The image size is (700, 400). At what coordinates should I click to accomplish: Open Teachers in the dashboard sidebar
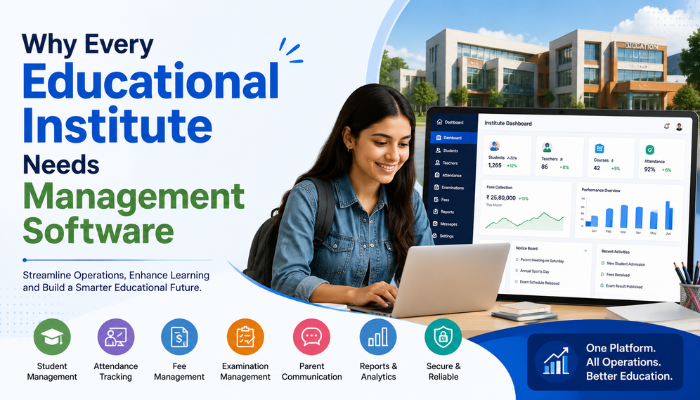[x=447, y=163]
